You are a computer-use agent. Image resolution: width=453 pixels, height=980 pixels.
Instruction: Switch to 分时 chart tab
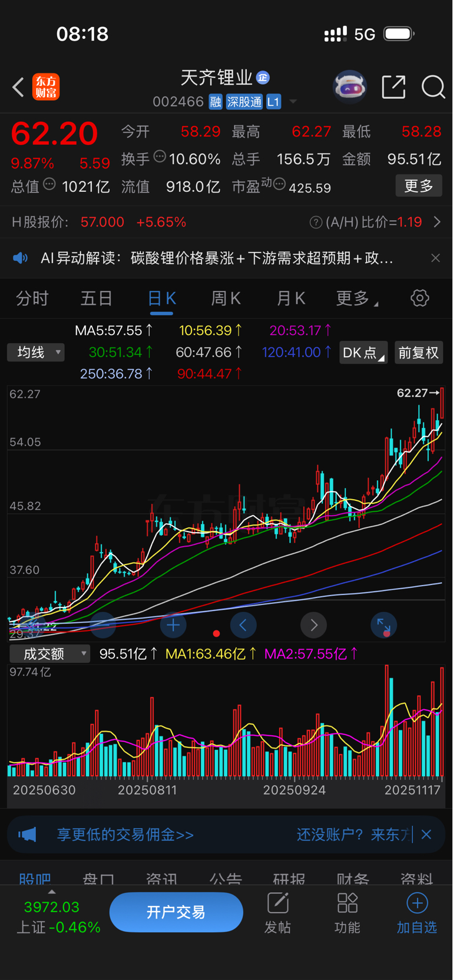[32, 298]
